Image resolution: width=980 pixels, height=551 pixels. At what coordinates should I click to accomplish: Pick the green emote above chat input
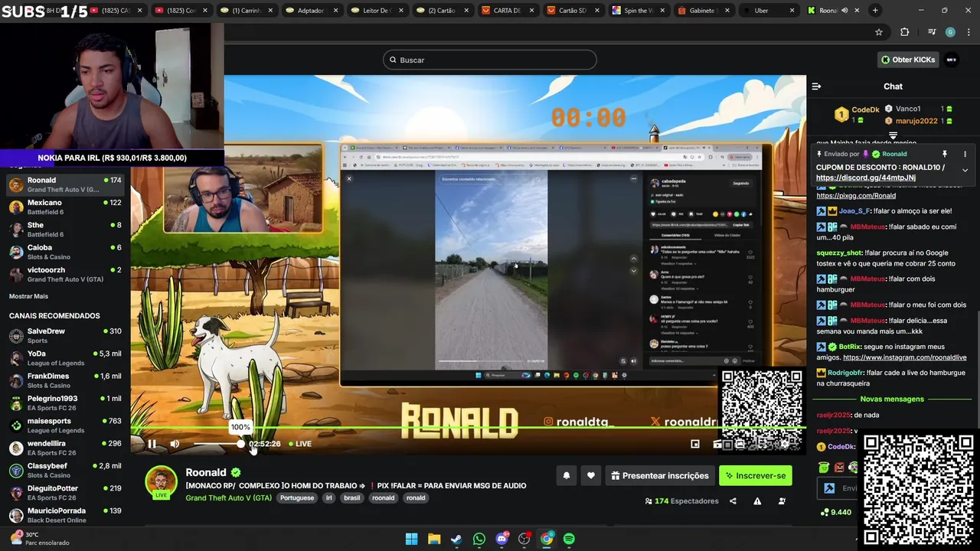pyautogui.click(x=824, y=468)
